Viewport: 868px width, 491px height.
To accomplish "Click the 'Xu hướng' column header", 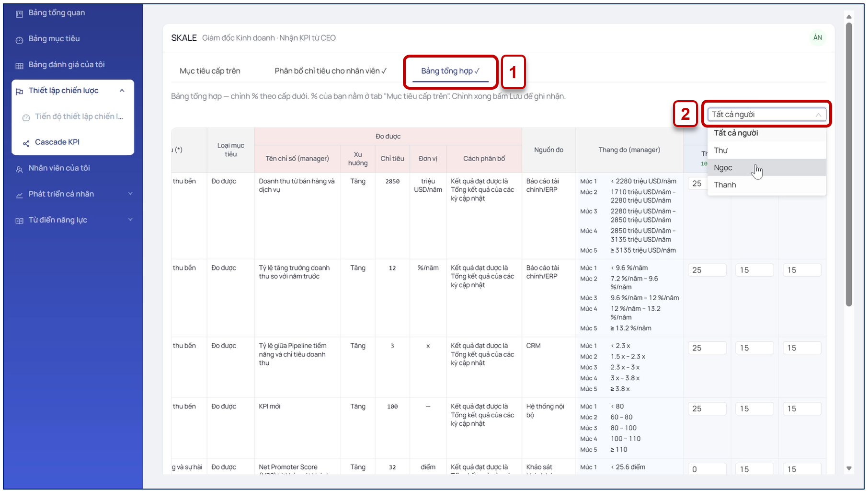I will pyautogui.click(x=358, y=159).
